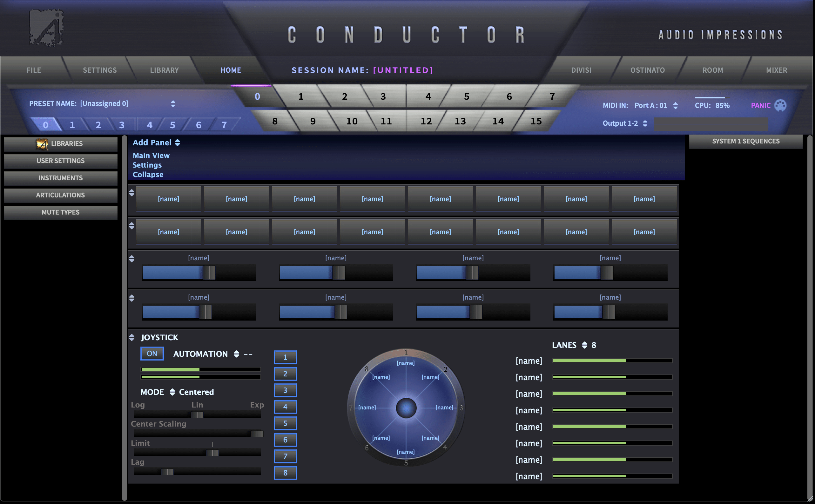Open the panel Settings link
This screenshot has width=815, height=504.
click(x=147, y=165)
